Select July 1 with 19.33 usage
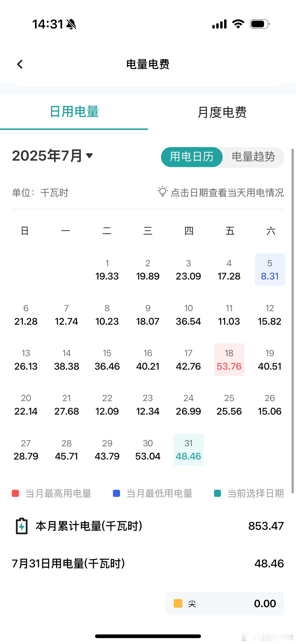Screen dimensions: 296x644 107,270
